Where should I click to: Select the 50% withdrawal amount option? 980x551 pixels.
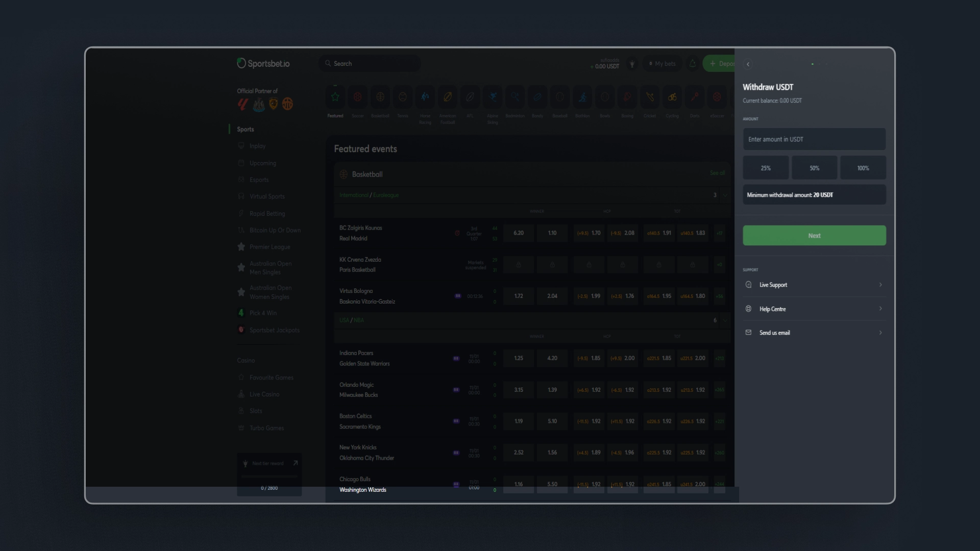tap(814, 167)
